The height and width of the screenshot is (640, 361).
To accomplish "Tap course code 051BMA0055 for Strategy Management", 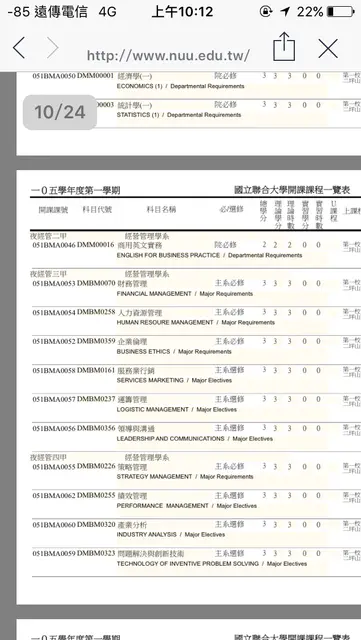I will tap(54, 466).
